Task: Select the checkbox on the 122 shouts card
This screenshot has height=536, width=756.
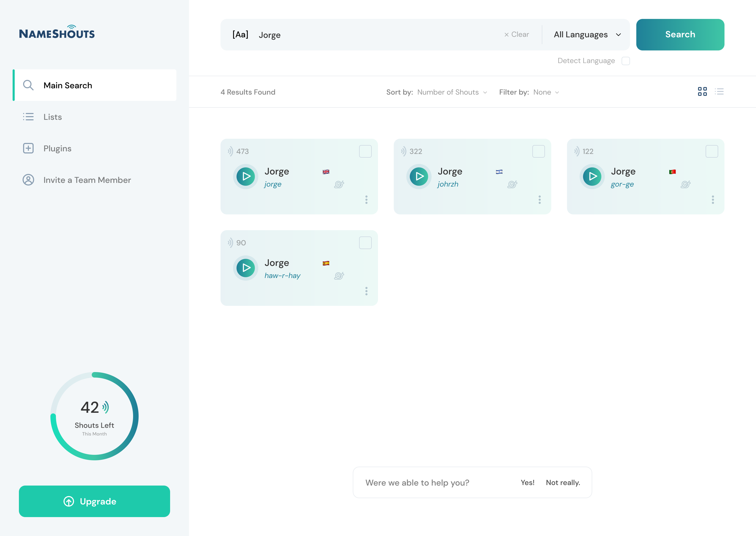Action: tap(711, 151)
